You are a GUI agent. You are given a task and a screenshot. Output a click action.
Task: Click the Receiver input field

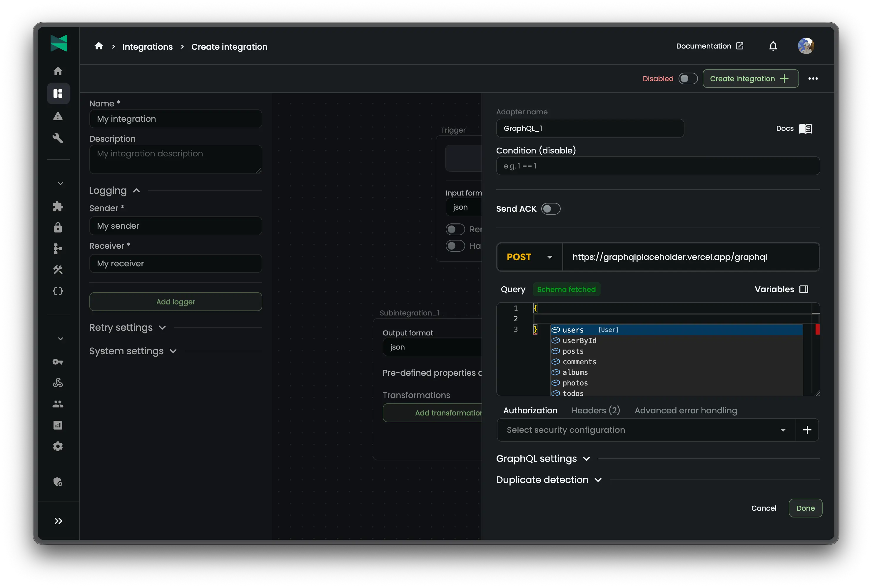176,263
